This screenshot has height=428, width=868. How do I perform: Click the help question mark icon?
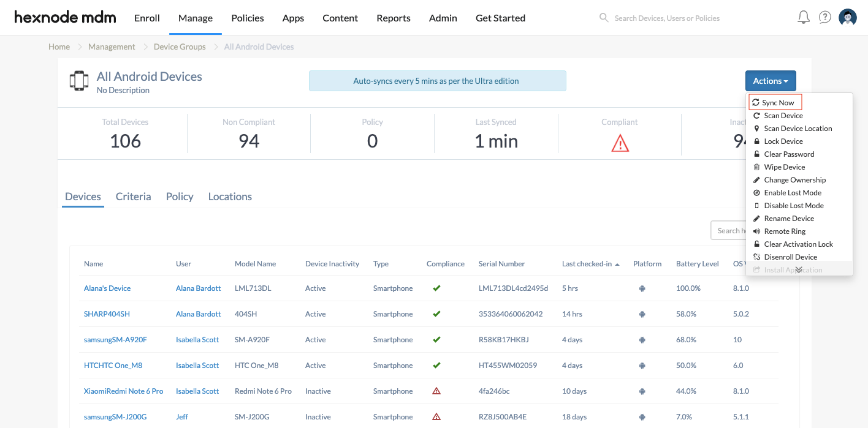click(824, 17)
